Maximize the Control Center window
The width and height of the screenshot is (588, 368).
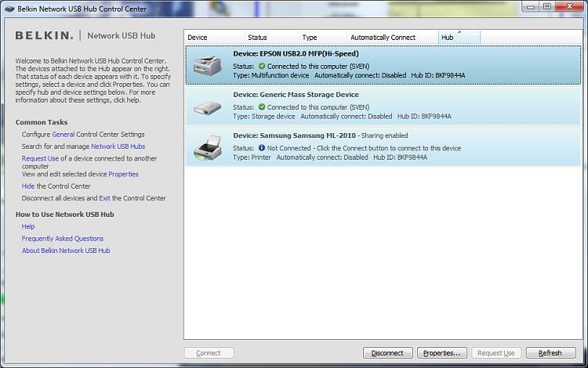(547, 6)
